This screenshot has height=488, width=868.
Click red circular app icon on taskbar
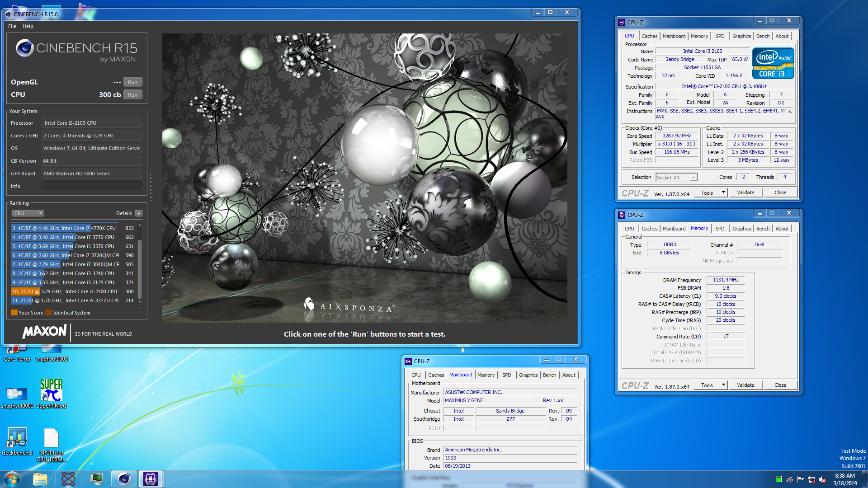tap(68, 479)
